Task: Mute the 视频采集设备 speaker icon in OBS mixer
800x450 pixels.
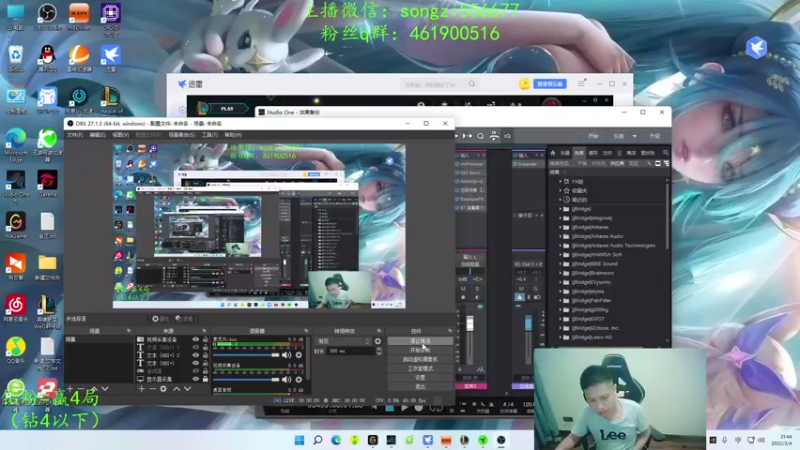Action: pyautogui.click(x=287, y=380)
